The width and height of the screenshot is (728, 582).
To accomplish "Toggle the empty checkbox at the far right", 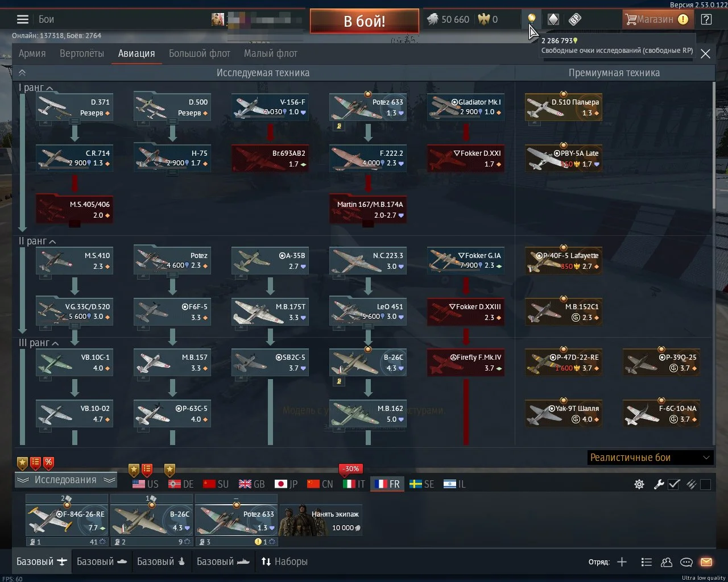I will pyautogui.click(x=706, y=484).
